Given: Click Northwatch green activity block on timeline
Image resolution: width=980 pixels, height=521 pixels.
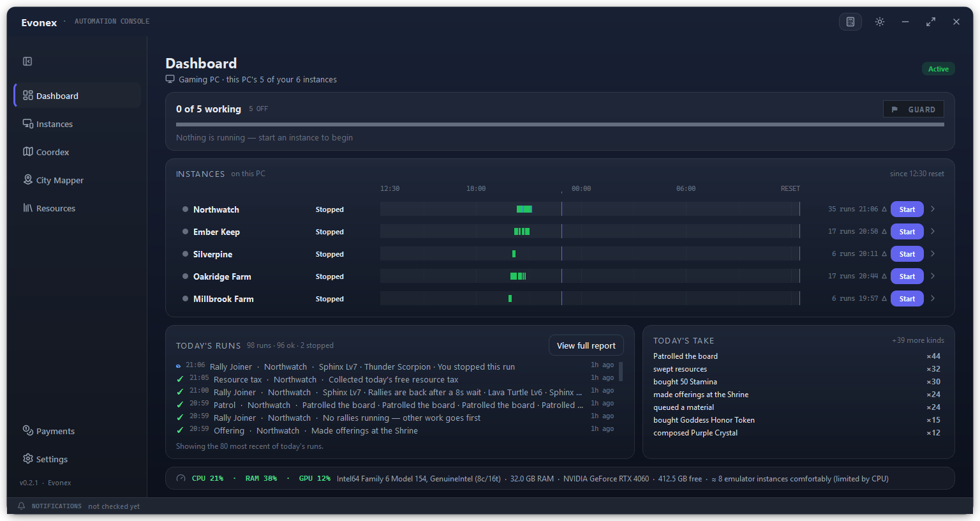Looking at the screenshot, I should 524,209.
